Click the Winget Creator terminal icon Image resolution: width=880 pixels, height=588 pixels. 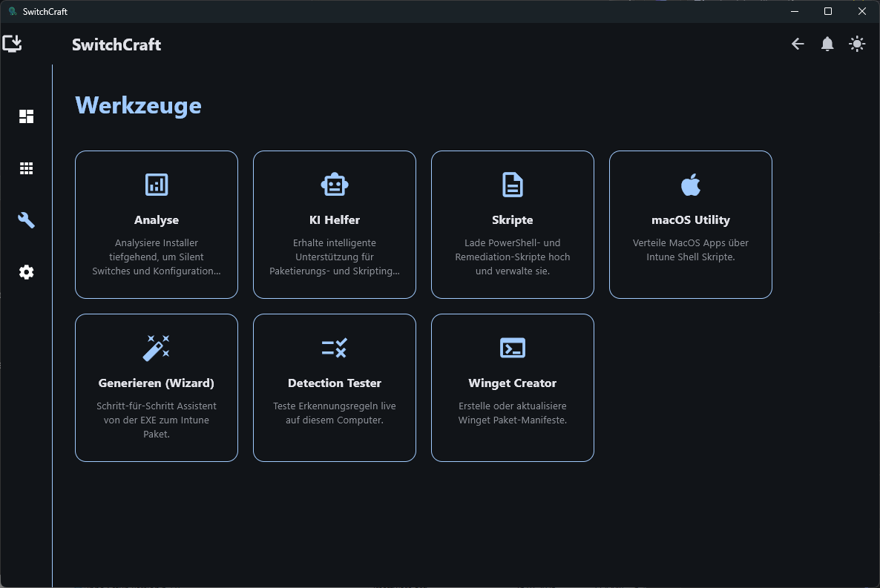pos(513,348)
